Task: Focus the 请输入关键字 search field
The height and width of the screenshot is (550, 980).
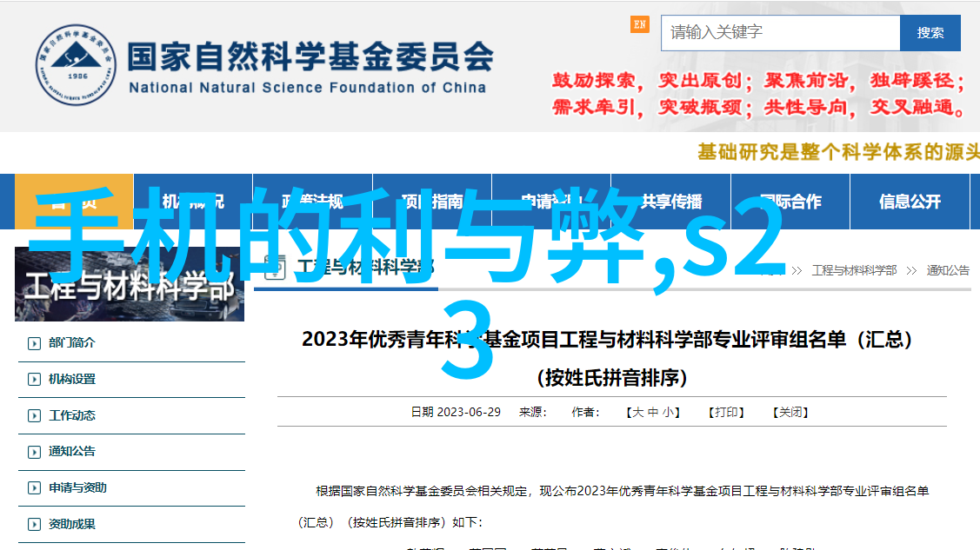Action: 781,32
